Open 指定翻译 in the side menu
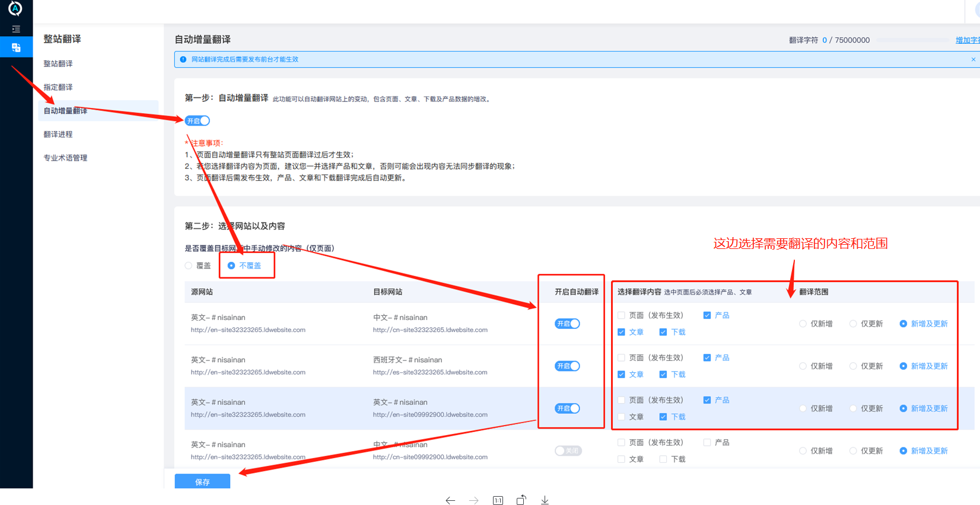980x505 pixels. tap(58, 87)
